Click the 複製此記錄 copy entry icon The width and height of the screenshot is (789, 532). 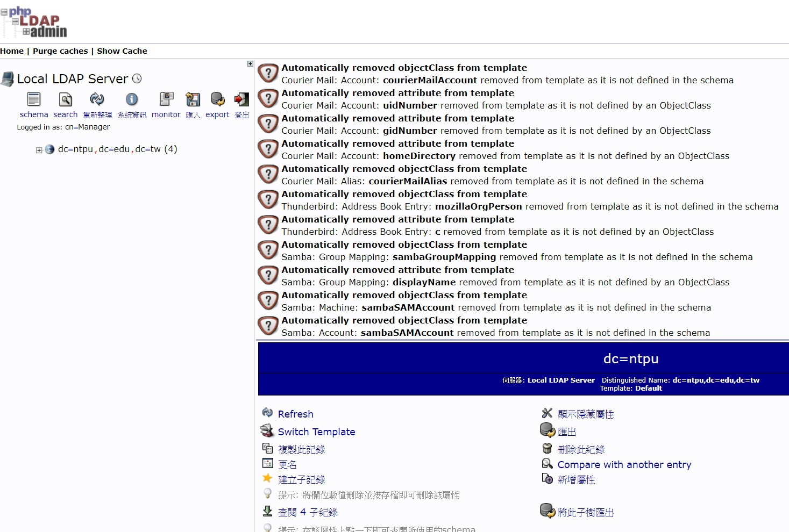click(268, 448)
